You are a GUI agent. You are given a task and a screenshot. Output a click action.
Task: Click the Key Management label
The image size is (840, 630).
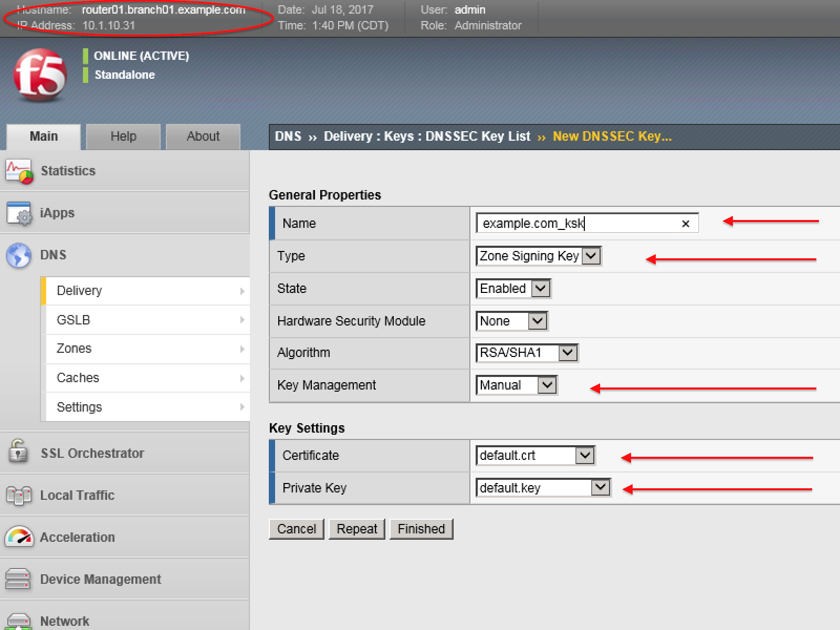327,385
